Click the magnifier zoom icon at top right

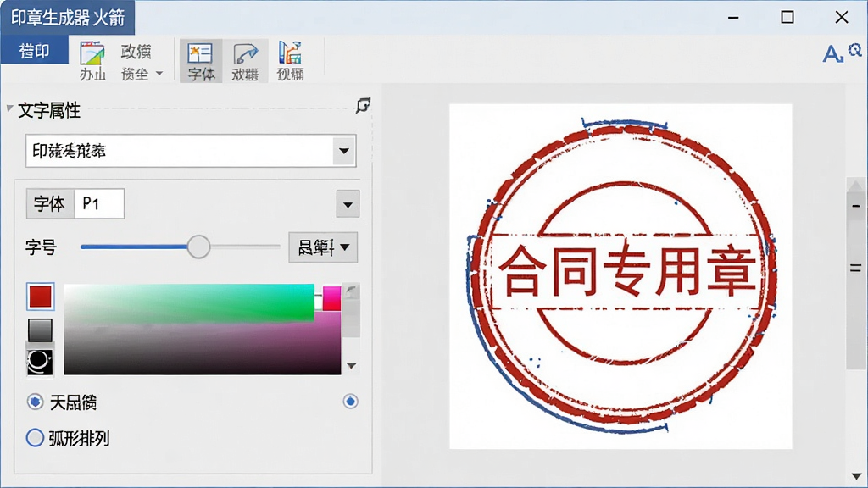click(855, 50)
